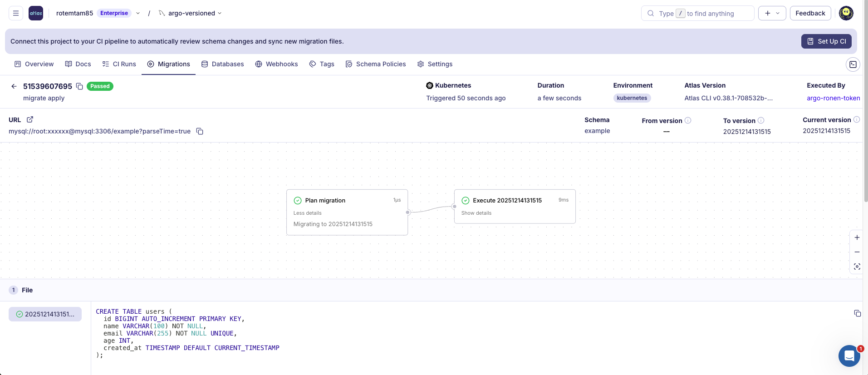Collapse Plan migration with Less details

click(307, 213)
